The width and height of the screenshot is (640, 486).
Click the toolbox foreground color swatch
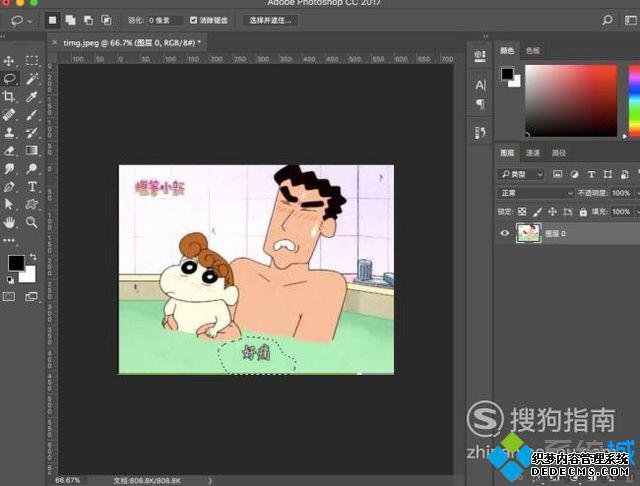coord(16,263)
